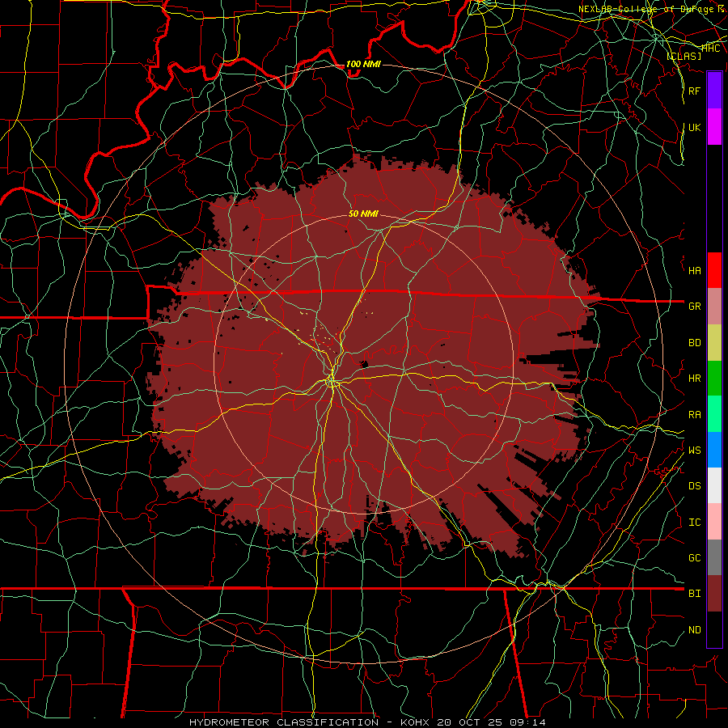Screen dimensions: 728x728
Task: Click the "HA" legend label
Action: [x=694, y=271]
